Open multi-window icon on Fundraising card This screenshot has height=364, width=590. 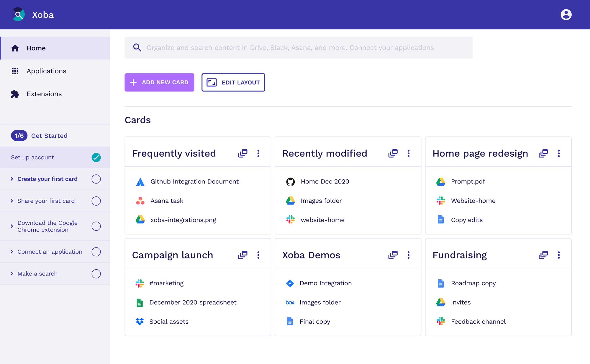coord(543,255)
